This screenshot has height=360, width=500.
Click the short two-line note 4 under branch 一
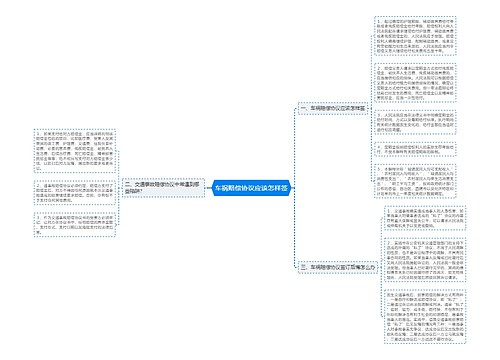point(415,149)
